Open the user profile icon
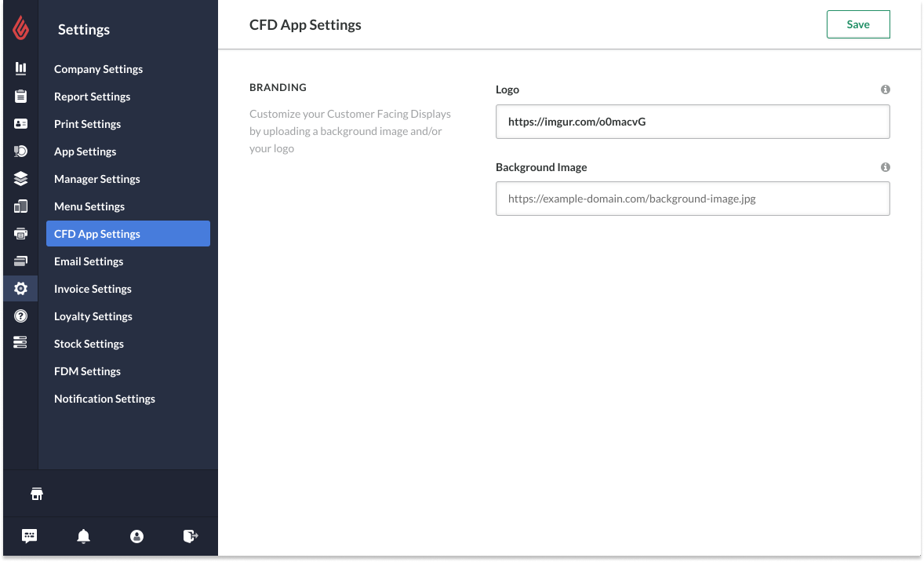The width and height of the screenshot is (924, 562). pyautogui.click(x=136, y=537)
